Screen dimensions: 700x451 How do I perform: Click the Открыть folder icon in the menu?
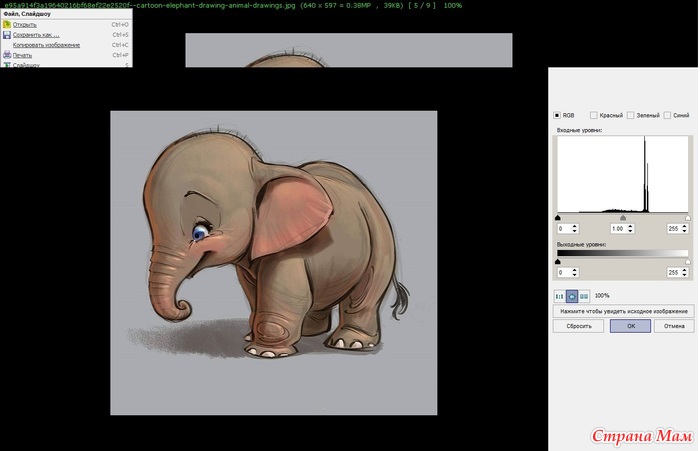[7, 25]
